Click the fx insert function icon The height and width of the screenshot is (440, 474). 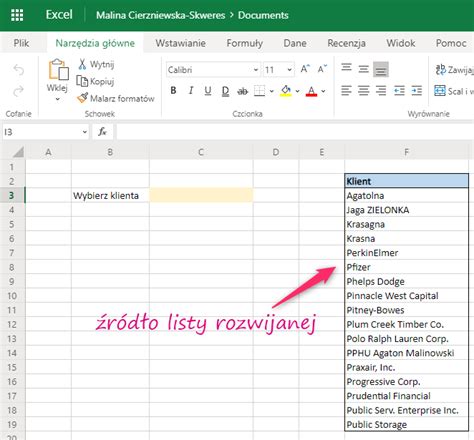click(x=102, y=132)
